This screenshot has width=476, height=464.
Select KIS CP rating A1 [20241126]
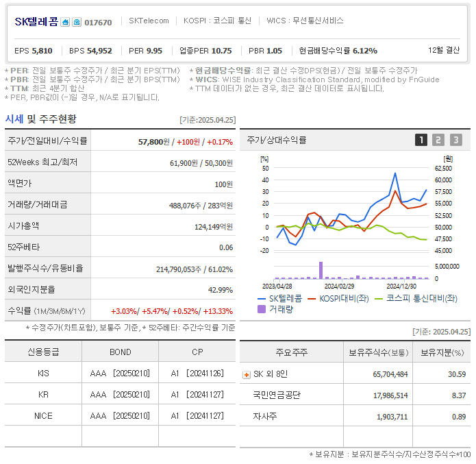197,374
